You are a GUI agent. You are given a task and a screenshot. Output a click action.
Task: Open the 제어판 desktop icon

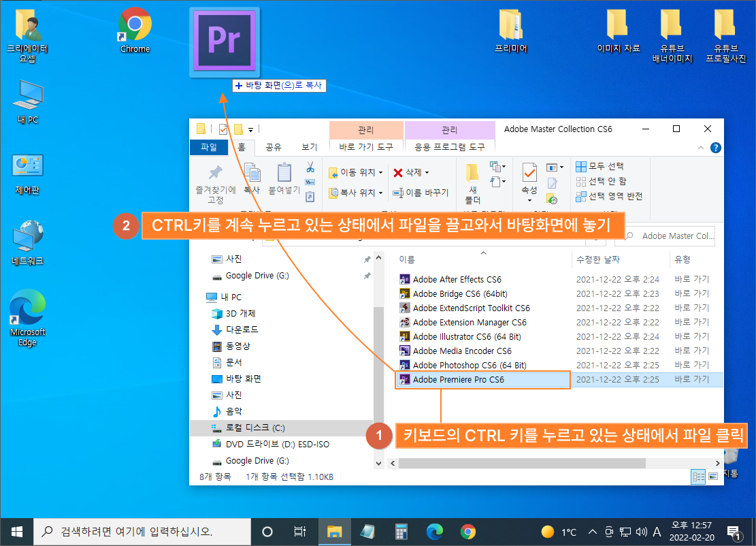click(27, 174)
